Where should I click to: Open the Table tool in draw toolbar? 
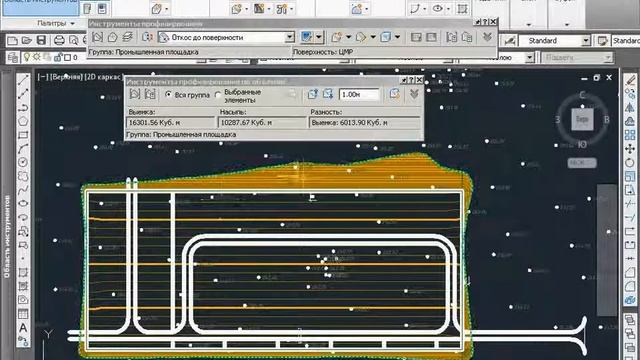tap(23, 314)
